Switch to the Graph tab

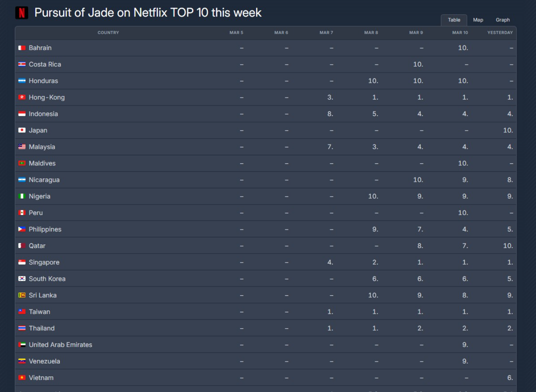click(503, 20)
